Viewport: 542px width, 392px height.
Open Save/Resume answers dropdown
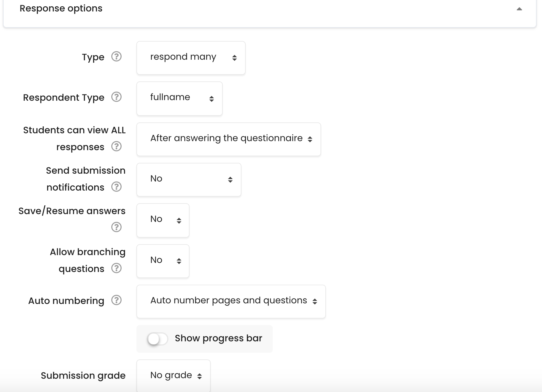pos(163,220)
